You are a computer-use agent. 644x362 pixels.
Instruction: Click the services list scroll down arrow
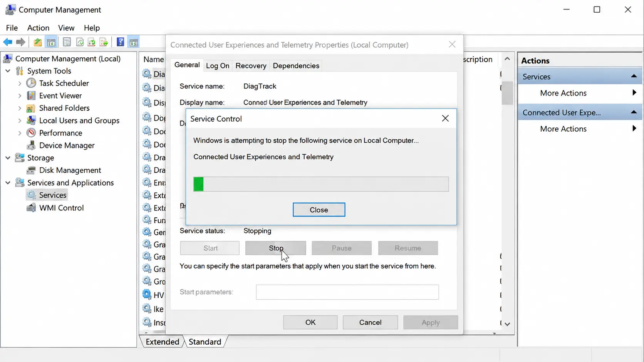[507, 324]
